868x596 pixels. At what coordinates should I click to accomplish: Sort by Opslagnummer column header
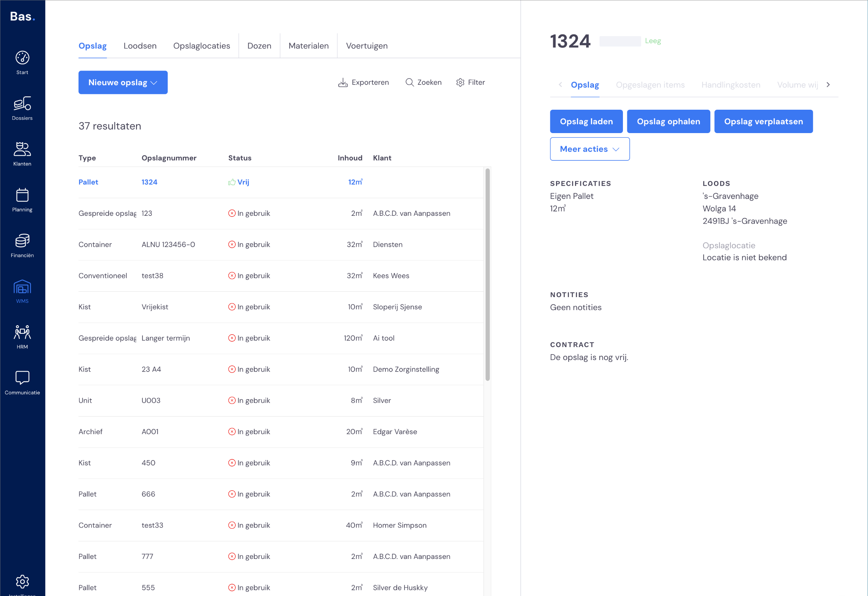tap(169, 158)
